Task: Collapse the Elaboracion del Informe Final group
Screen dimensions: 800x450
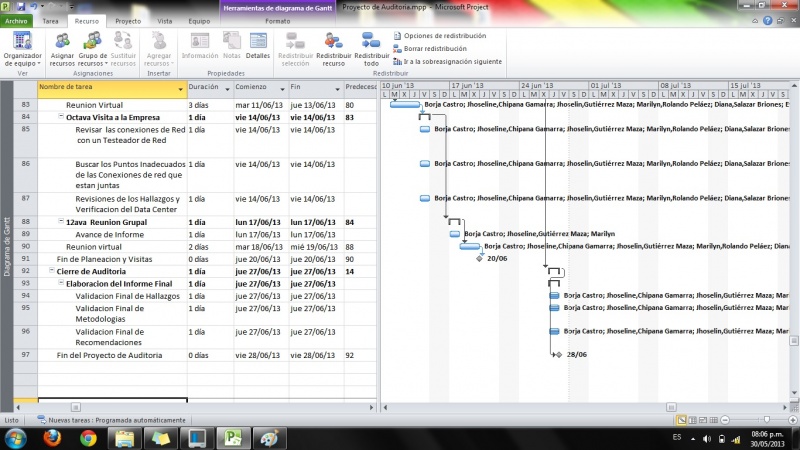Action: coord(61,284)
